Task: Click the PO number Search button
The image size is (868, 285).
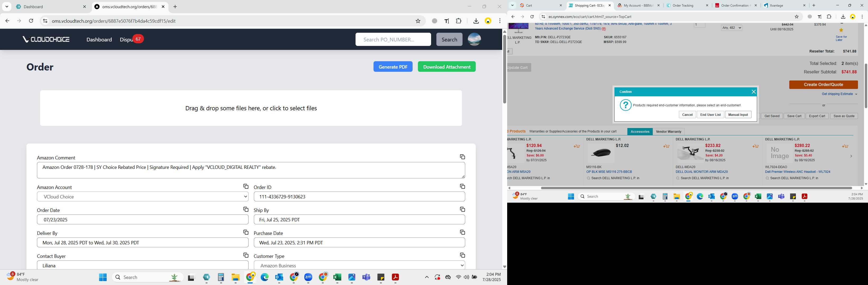Action: (x=449, y=39)
